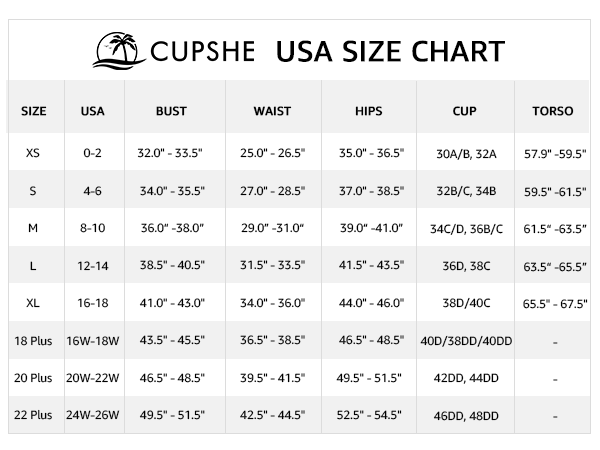Click the CUPSHE brand name text
The height and width of the screenshot is (450, 600).
tap(202, 52)
